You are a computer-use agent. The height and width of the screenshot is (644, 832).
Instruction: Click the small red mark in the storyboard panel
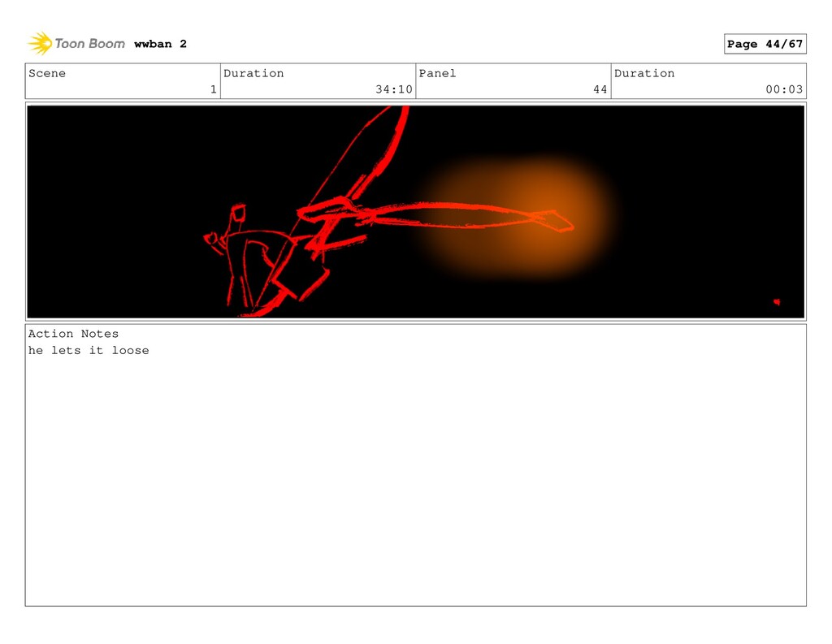[777, 302]
